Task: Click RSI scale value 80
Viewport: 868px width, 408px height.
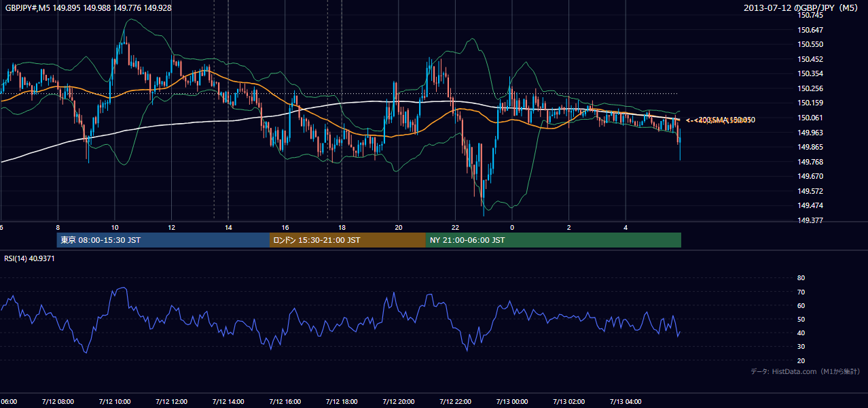Action: [x=801, y=278]
